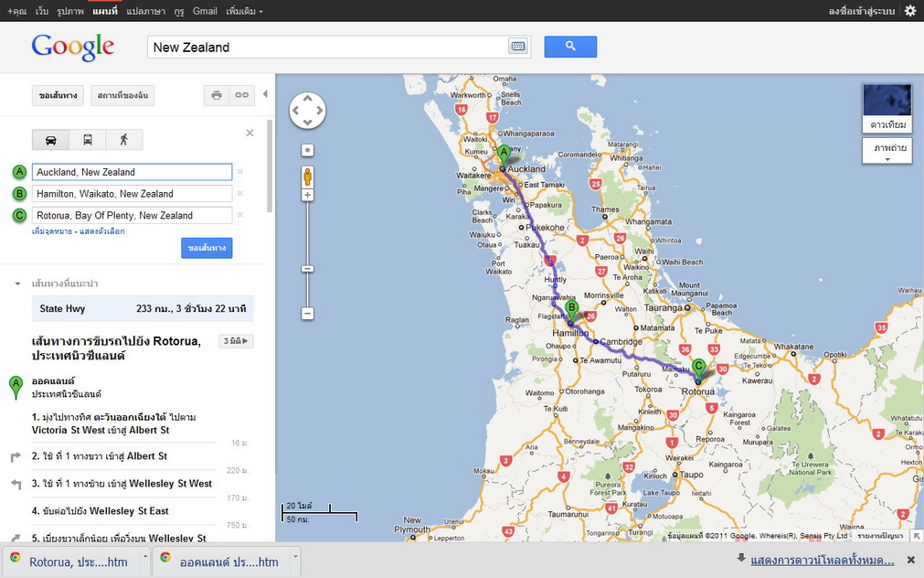
Task: Click the แสดงตัวเลือก link
Action: (102, 231)
